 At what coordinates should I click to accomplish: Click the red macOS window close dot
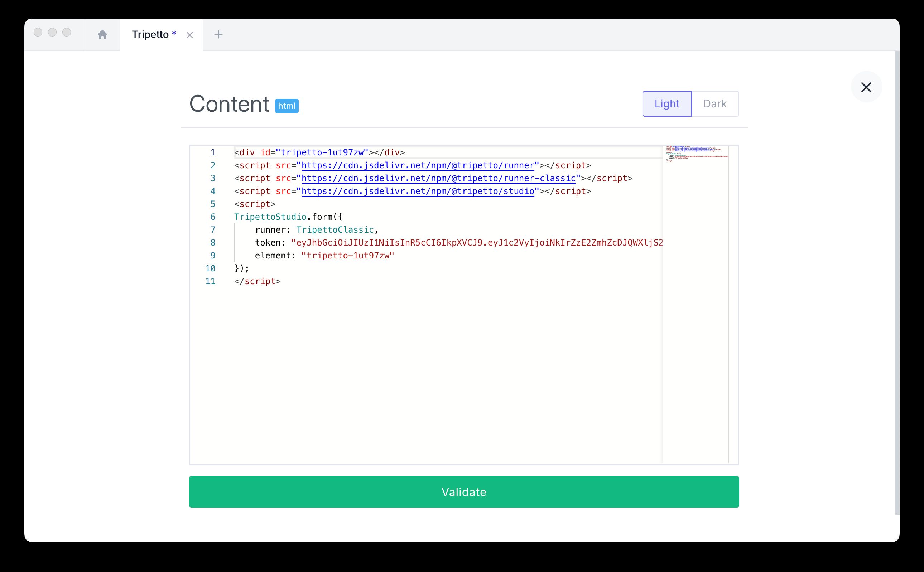[38, 33]
